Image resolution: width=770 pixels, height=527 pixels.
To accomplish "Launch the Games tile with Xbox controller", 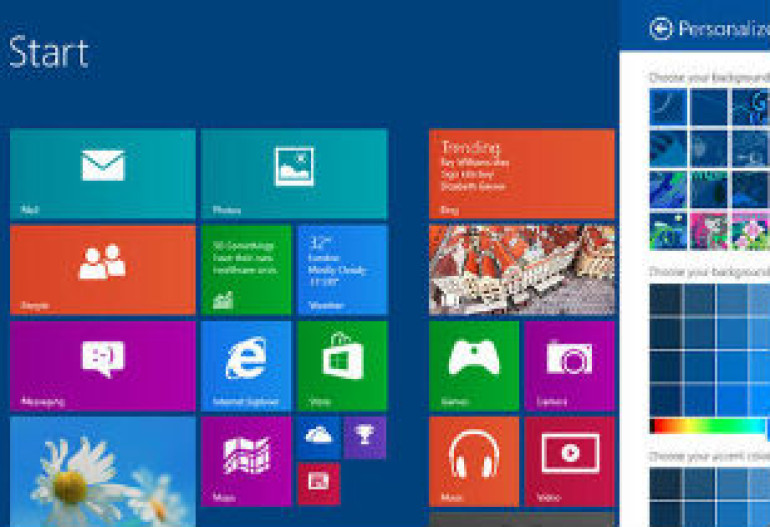I will pyautogui.click(x=474, y=366).
